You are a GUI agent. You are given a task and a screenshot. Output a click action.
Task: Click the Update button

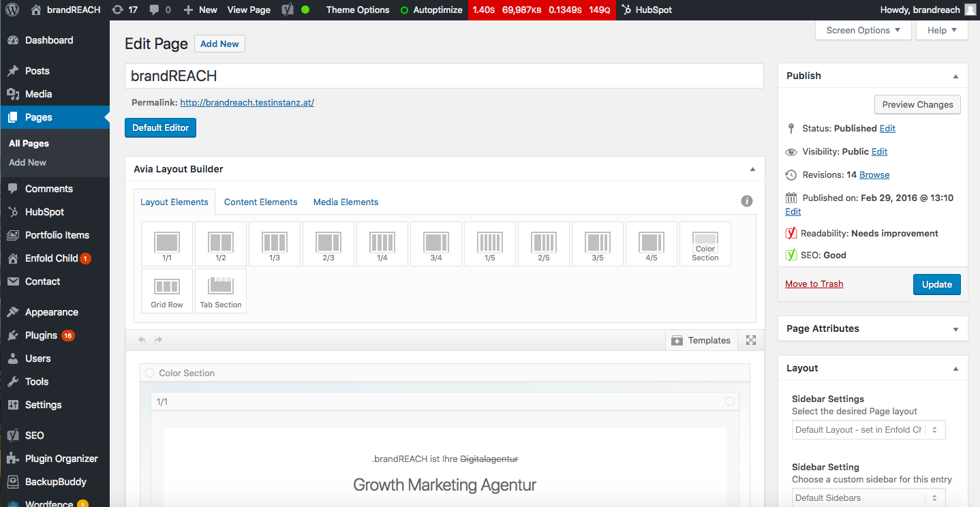[937, 284]
